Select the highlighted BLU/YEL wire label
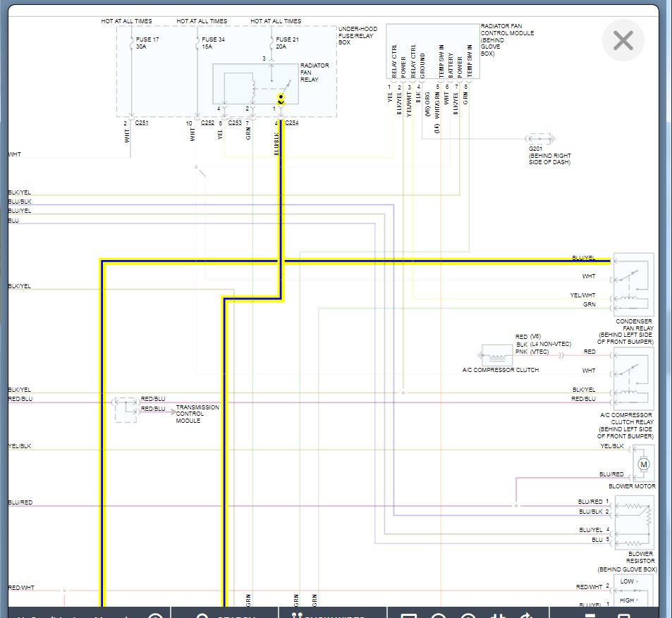This screenshot has width=672, height=618. tap(583, 257)
